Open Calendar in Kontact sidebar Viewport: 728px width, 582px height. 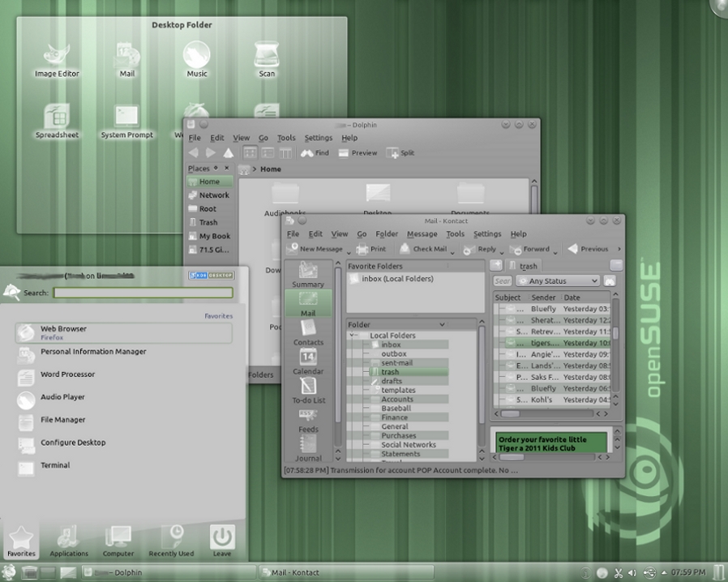pos(308,362)
